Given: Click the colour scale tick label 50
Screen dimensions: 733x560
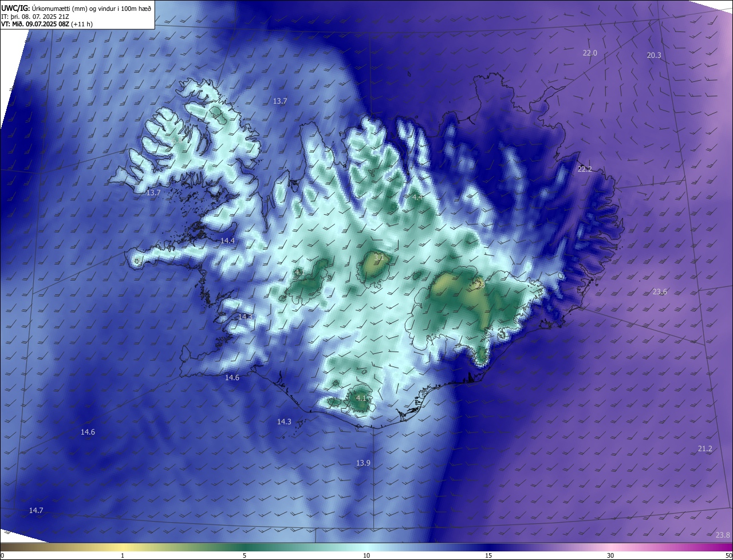Looking at the screenshot, I should (728, 555).
